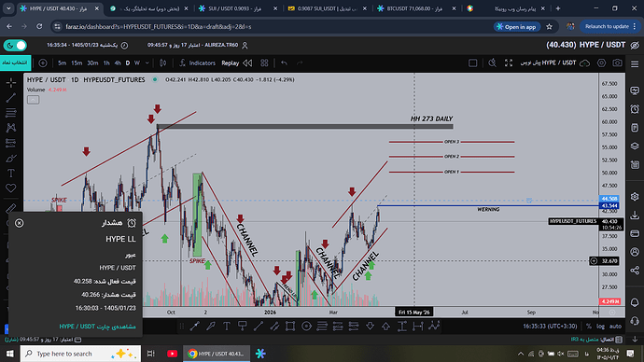
Task: Switch to the SUI / USDT browser tab
Action: coord(234,8)
